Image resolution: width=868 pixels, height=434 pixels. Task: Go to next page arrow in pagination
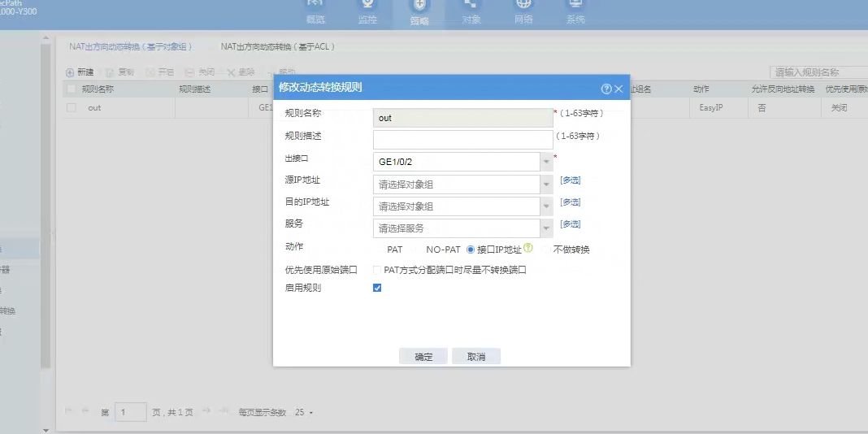[x=206, y=410]
